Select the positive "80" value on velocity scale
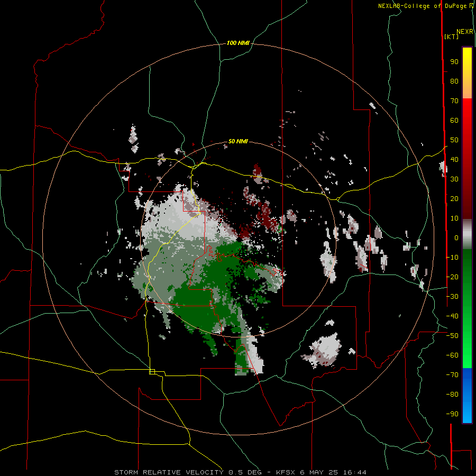Viewport: 476px width, 476px height. coord(454,81)
